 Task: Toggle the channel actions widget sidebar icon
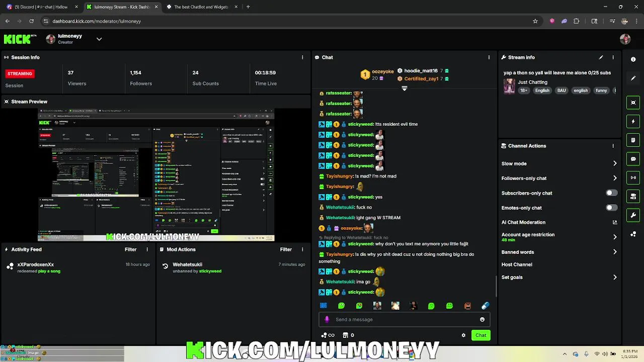coord(633,196)
